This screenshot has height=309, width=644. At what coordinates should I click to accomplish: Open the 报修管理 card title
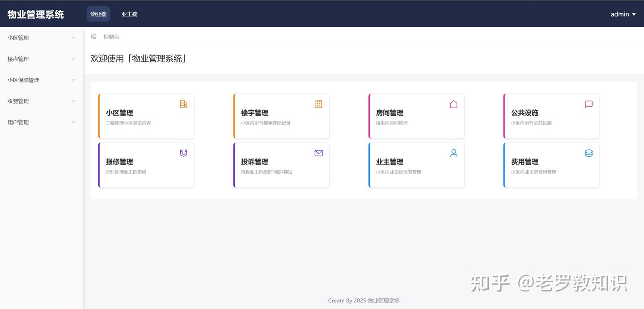point(119,162)
